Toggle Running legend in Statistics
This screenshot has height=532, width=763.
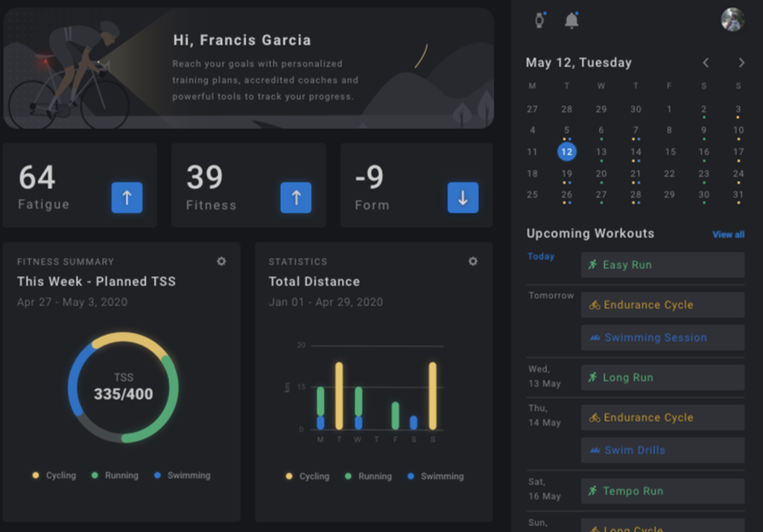click(368, 477)
